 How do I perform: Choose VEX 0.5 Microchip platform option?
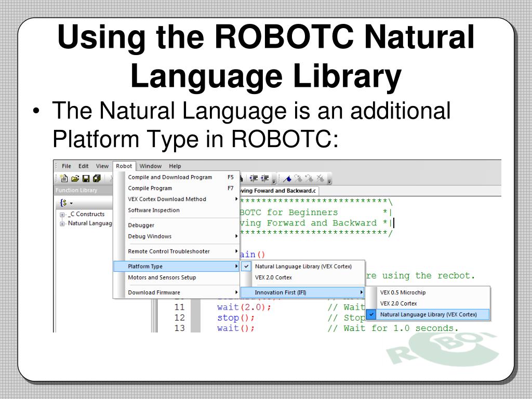402,292
